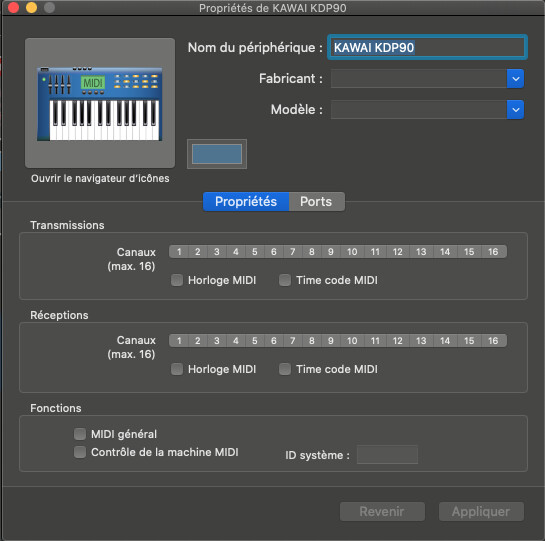545x541 pixels.
Task: Expand the Modèle dropdown arrow
Action: tap(515, 110)
